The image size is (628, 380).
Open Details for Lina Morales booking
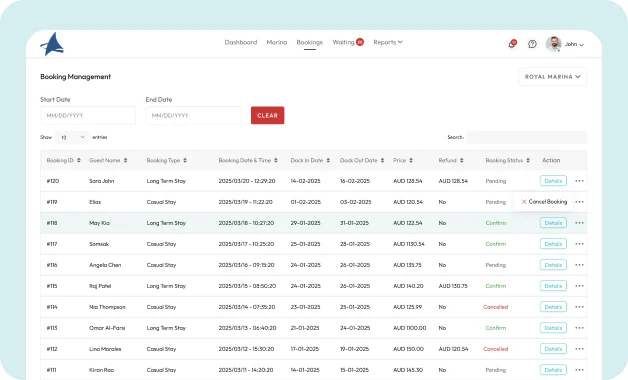tap(553, 349)
